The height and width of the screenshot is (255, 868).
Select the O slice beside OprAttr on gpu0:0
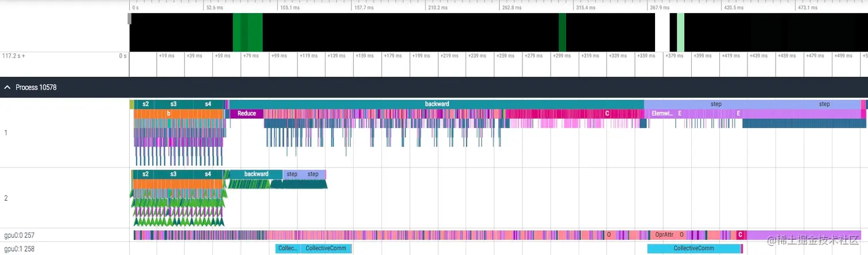coord(681,234)
